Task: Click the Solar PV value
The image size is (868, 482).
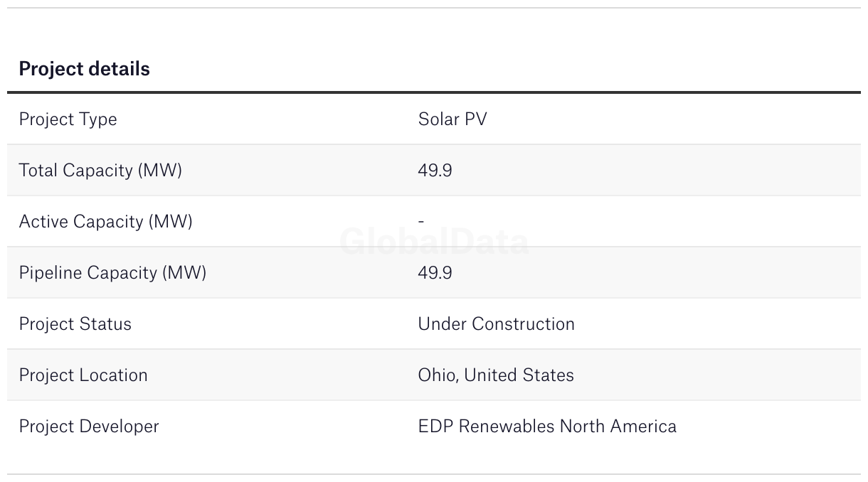Action: click(x=452, y=119)
